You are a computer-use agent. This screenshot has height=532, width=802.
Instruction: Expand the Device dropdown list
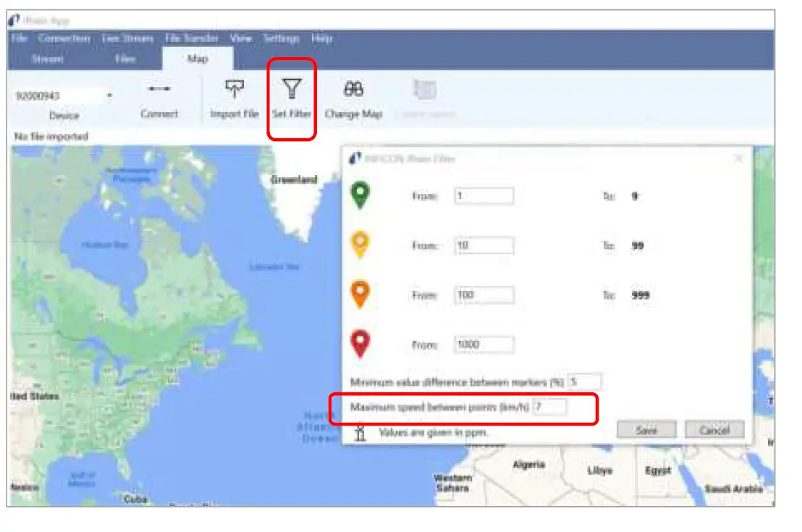(109, 96)
